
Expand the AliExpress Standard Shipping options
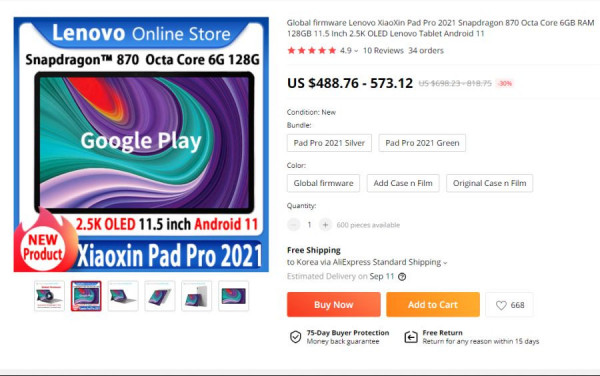[445, 263]
